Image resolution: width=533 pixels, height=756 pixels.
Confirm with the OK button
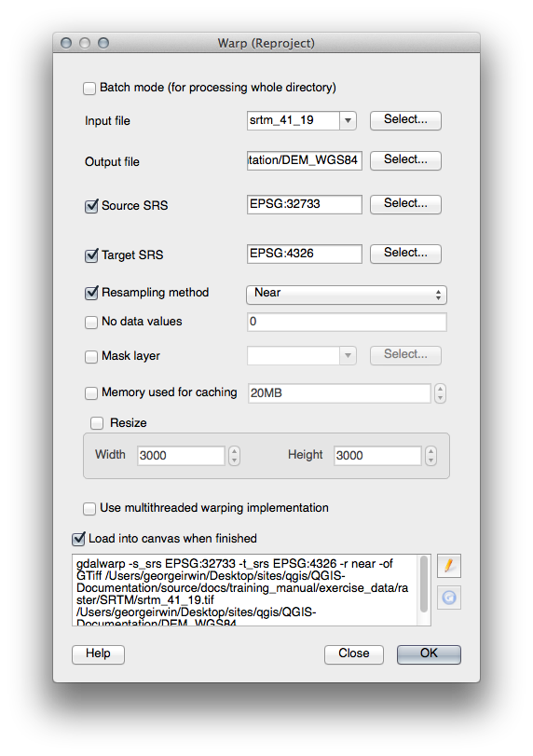pos(429,654)
